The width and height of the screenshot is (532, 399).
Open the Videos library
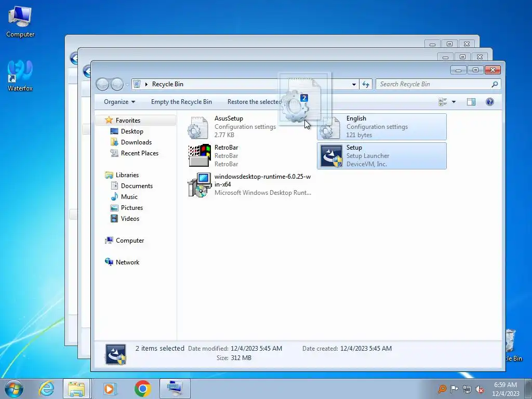click(x=130, y=219)
